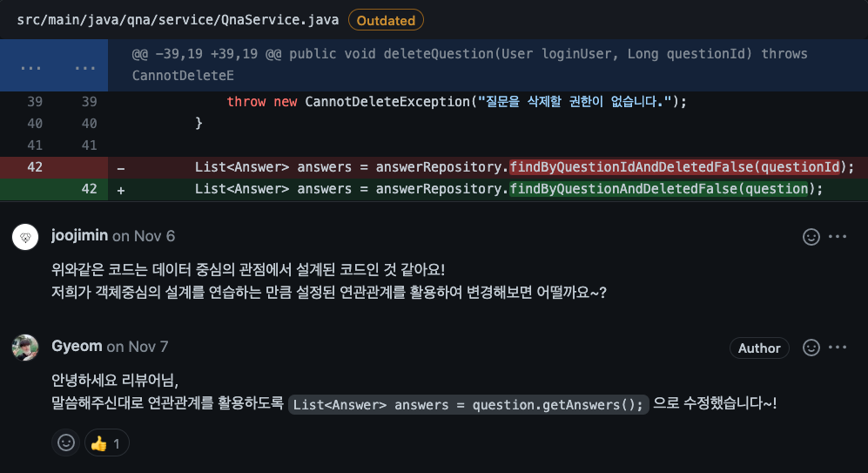Open Gyeom's avatar profile

tap(25, 348)
